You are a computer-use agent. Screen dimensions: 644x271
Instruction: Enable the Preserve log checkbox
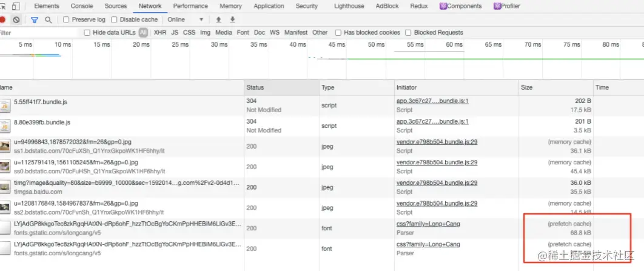tap(66, 19)
